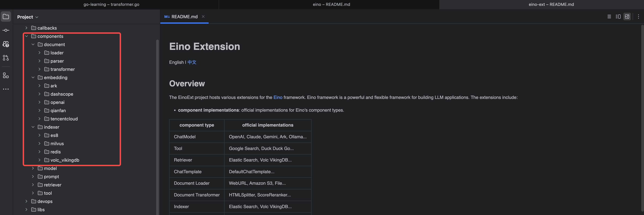Screen dimensions: 644x215
Task: Open the Commit tool window icon
Action: (x=6, y=30)
